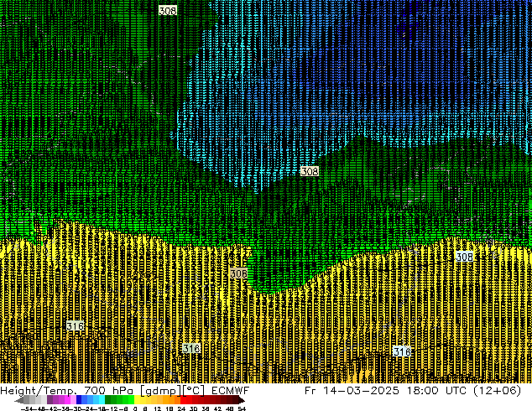Pick the gray swatch at legend's left end
The width and height of the screenshot is (532, 411).
click(27, 400)
